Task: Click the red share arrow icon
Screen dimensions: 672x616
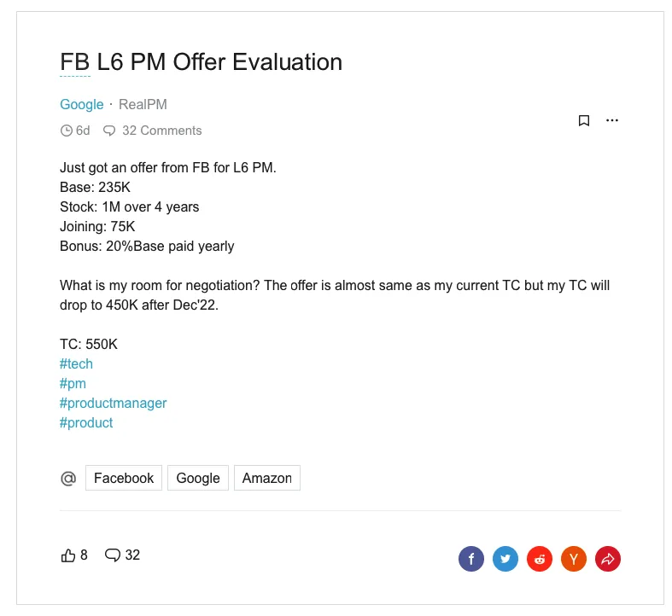Action: coord(608,560)
